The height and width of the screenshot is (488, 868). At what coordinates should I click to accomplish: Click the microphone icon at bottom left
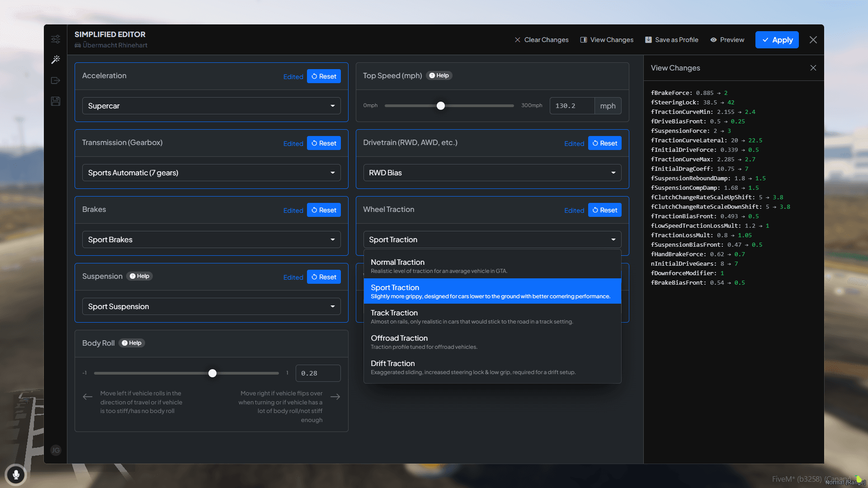(x=16, y=474)
